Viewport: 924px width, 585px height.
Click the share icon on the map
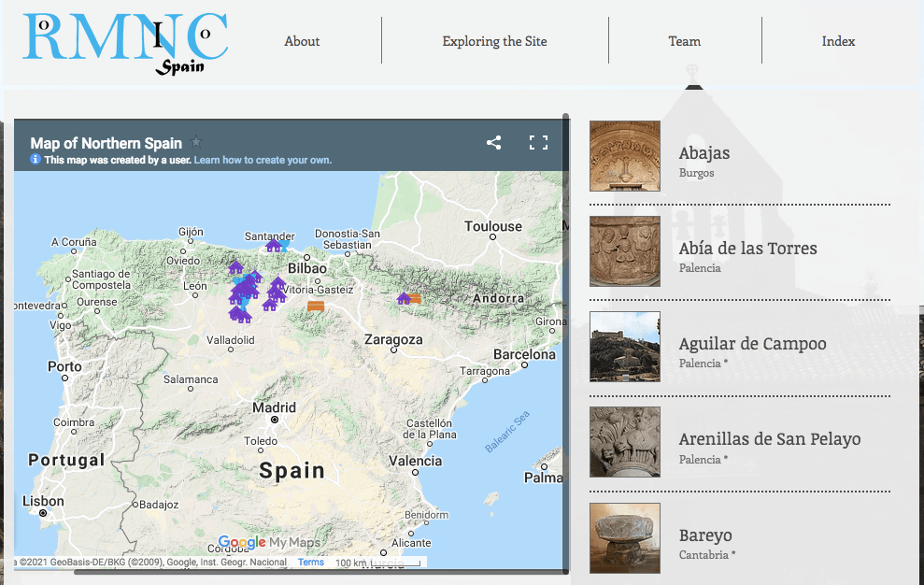(x=493, y=143)
